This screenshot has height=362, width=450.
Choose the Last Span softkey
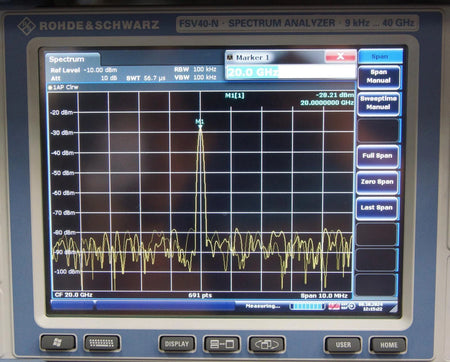pos(377,208)
